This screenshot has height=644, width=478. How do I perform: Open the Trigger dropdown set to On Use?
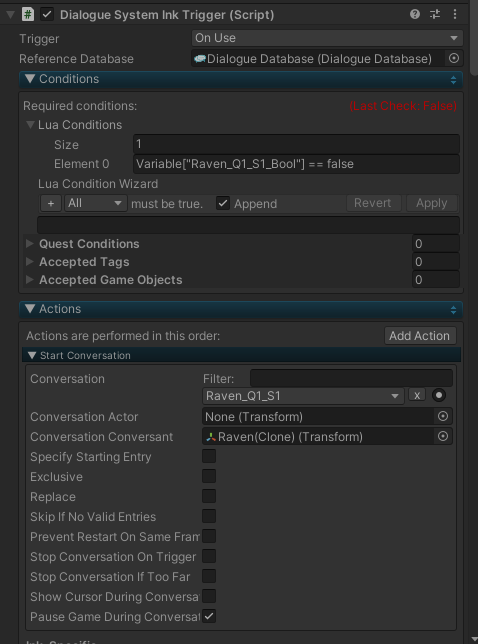click(327, 38)
